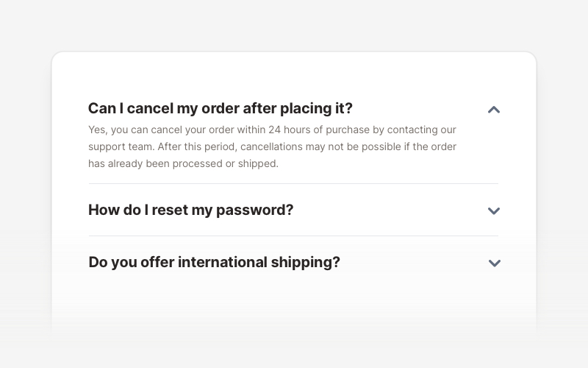Click the gray background above the FAQ card
The width and height of the screenshot is (588, 368).
pos(294,26)
